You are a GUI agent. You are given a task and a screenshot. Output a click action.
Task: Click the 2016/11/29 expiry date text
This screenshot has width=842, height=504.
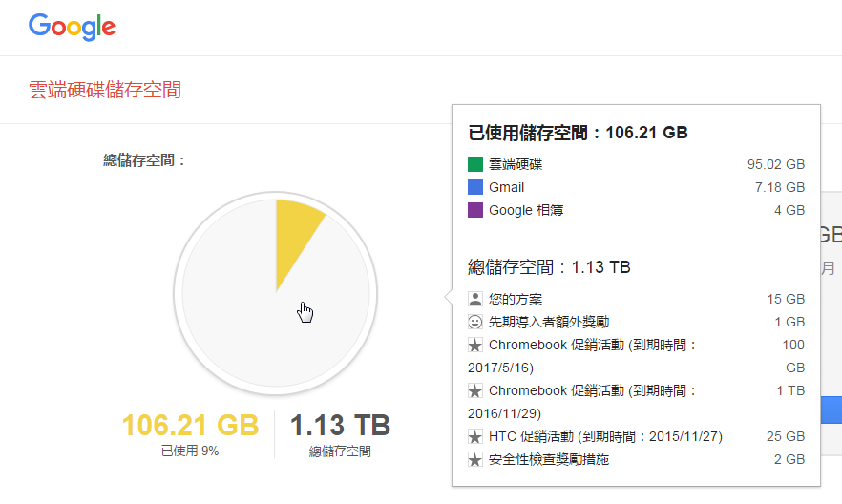504,414
